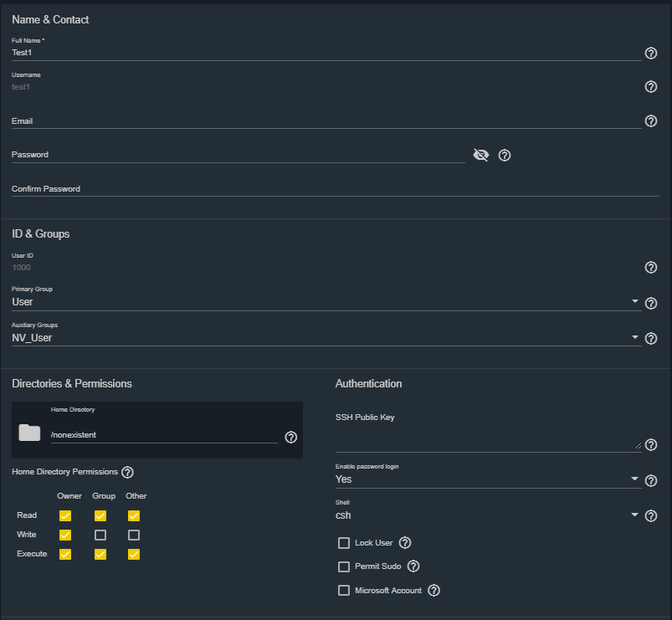
Task: Show help for Home Directory path
Action: [290, 437]
